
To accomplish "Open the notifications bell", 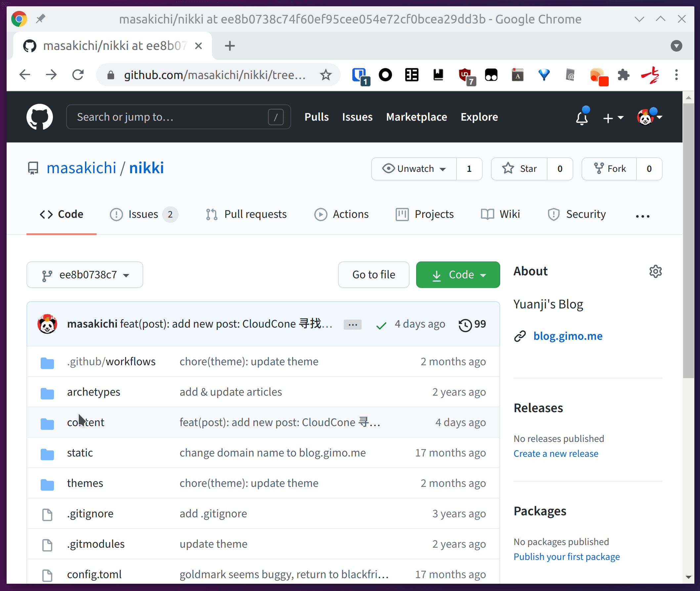I will pyautogui.click(x=582, y=118).
